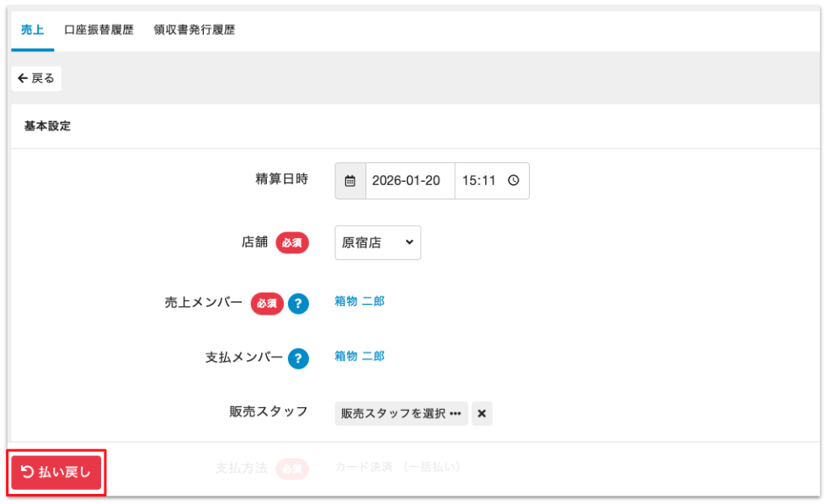
Task: Click the clock icon in the time field
Action: [x=513, y=181]
